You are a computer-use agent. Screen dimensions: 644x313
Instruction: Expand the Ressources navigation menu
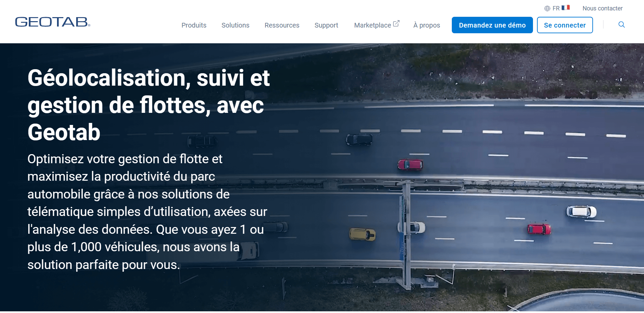point(282,25)
